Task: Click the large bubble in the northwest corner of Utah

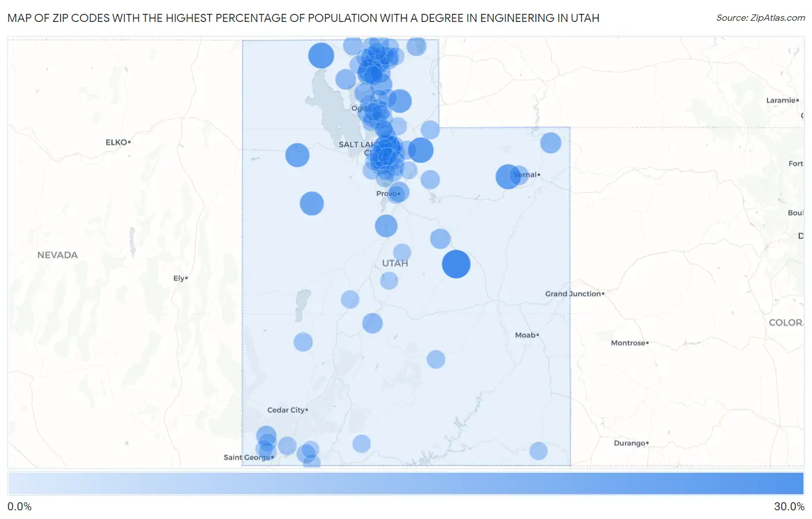Action: 321,56
